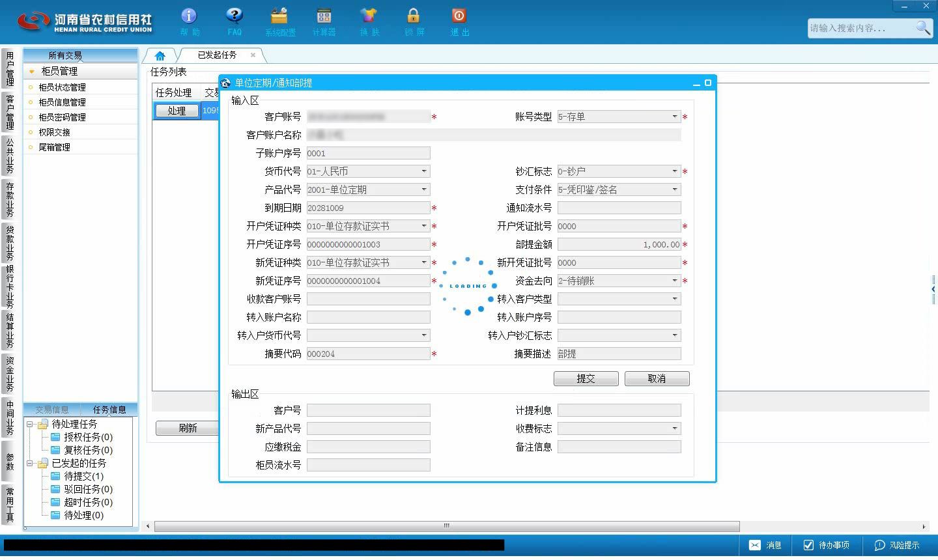The height and width of the screenshot is (560, 938).
Task: Click into the search input box
Action: click(x=861, y=28)
